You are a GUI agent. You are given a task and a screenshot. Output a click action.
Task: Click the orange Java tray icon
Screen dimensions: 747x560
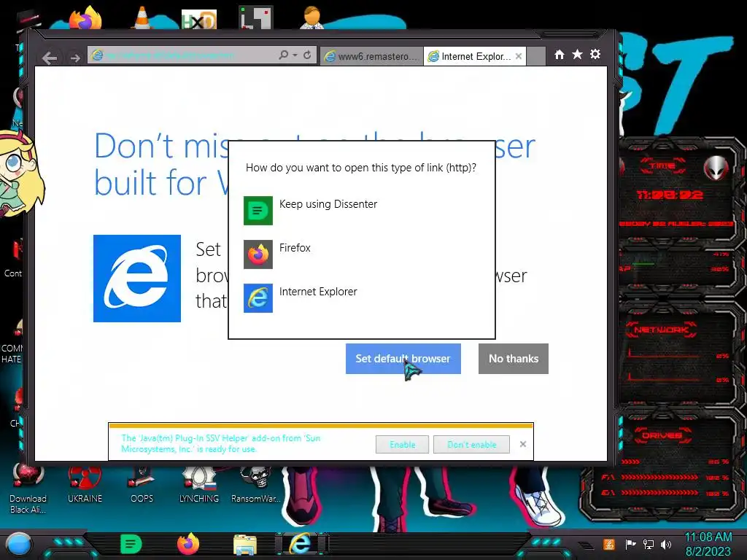click(x=609, y=544)
